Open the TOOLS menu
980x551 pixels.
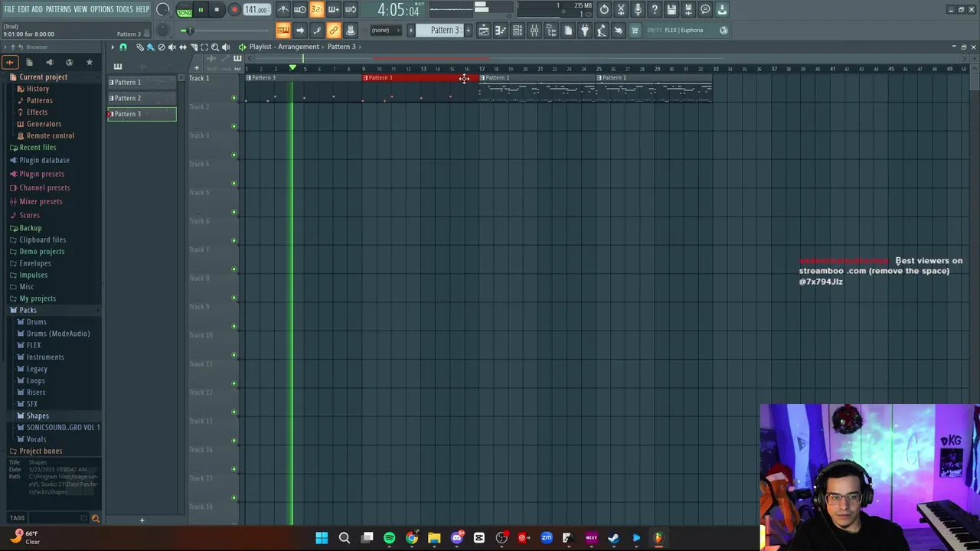124,9
